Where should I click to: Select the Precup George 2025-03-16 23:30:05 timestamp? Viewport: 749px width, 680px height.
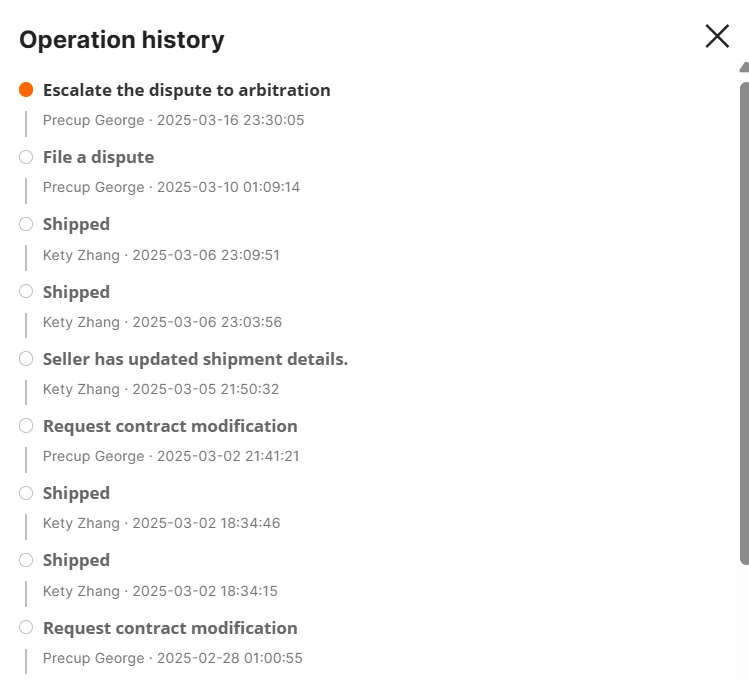point(173,120)
